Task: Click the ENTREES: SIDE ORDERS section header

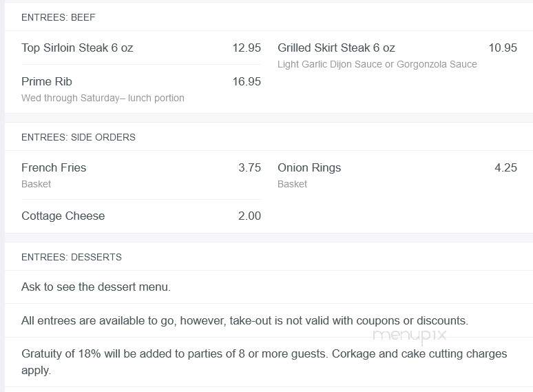Action: click(x=79, y=137)
